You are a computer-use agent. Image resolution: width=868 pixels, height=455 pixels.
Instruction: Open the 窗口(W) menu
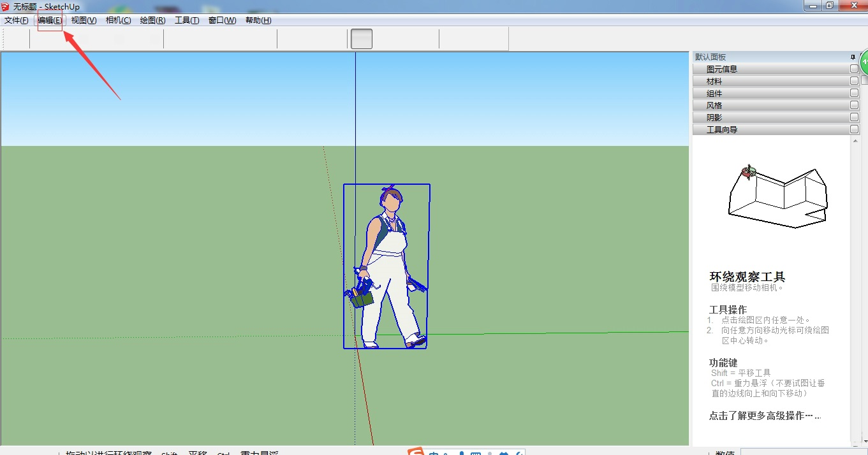222,20
